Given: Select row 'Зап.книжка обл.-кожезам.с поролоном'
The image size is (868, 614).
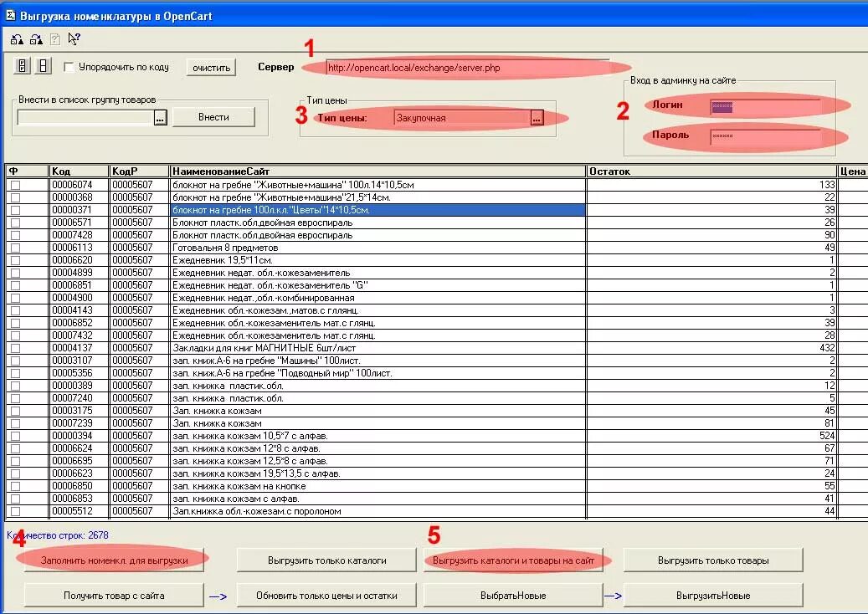Looking at the screenshot, I should point(378,511).
